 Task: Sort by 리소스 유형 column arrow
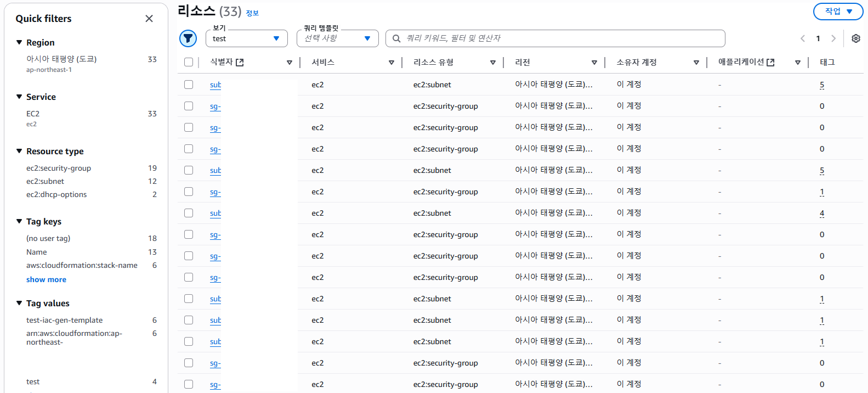493,63
